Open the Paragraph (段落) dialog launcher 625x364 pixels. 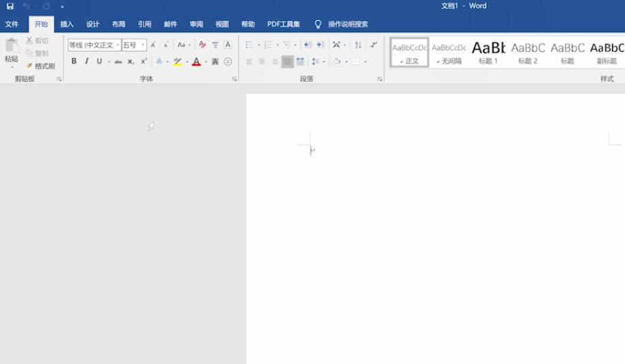tap(380, 79)
